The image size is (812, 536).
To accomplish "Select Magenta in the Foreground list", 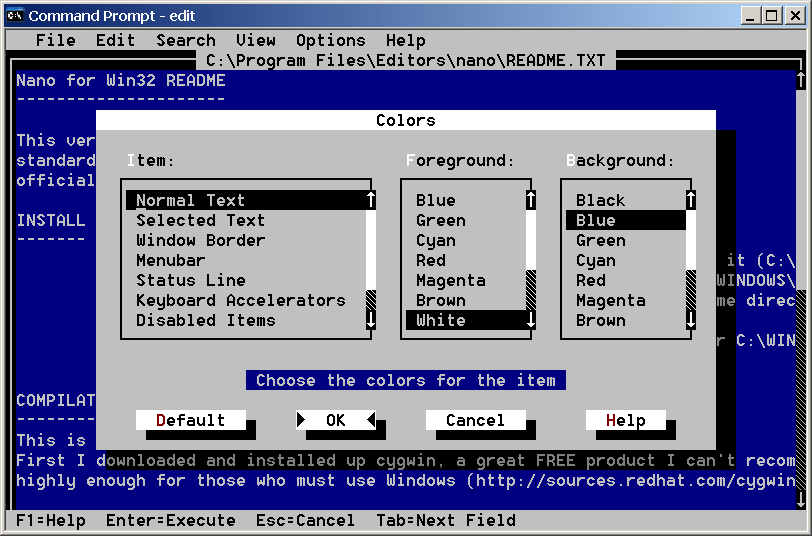I will tap(450, 281).
